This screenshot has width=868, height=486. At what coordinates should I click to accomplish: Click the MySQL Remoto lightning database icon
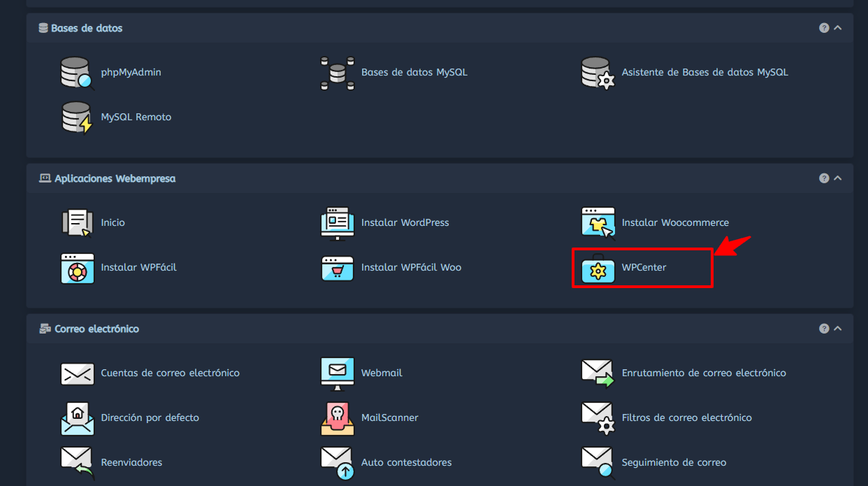click(77, 117)
